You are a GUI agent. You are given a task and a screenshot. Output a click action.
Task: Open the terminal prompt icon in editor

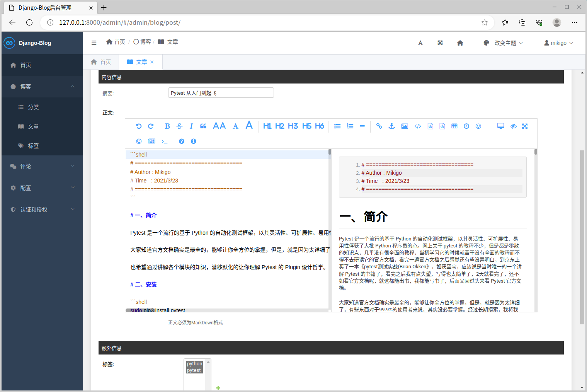165,141
